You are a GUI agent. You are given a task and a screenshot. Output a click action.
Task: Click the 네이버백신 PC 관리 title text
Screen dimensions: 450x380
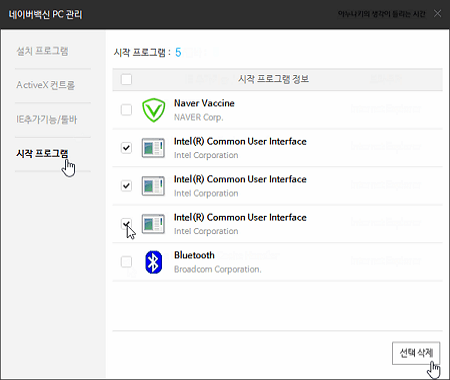[45, 14]
